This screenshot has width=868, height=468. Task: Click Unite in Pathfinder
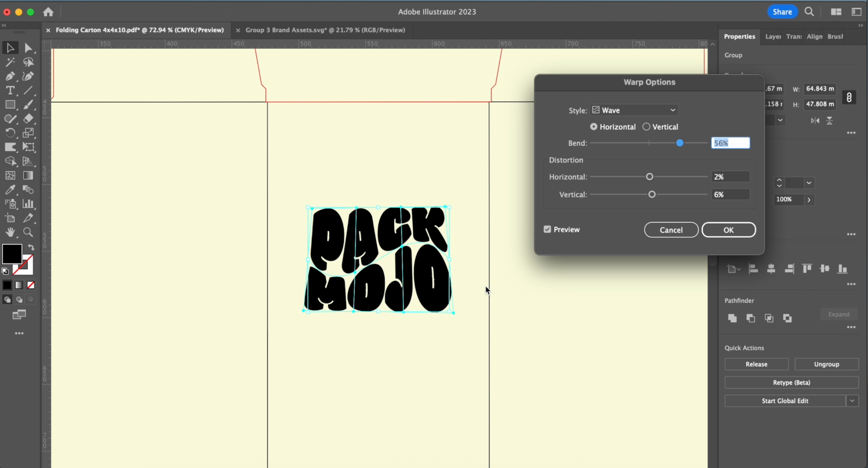tap(732, 318)
